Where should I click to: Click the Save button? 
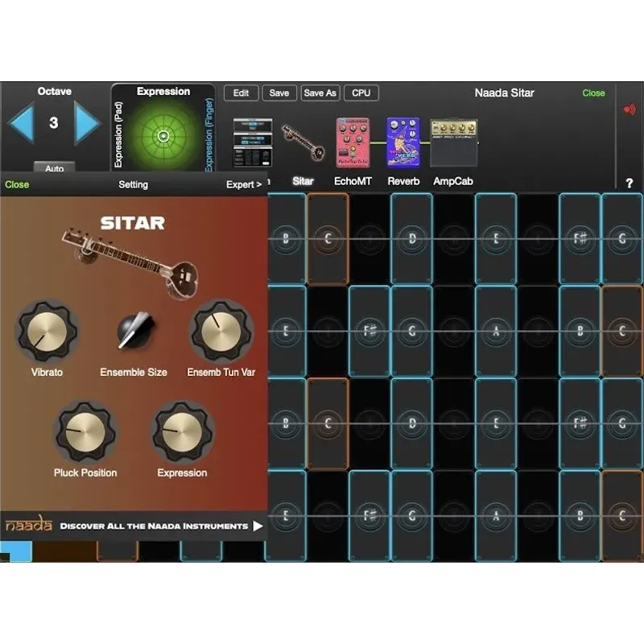tap(279, 93)
